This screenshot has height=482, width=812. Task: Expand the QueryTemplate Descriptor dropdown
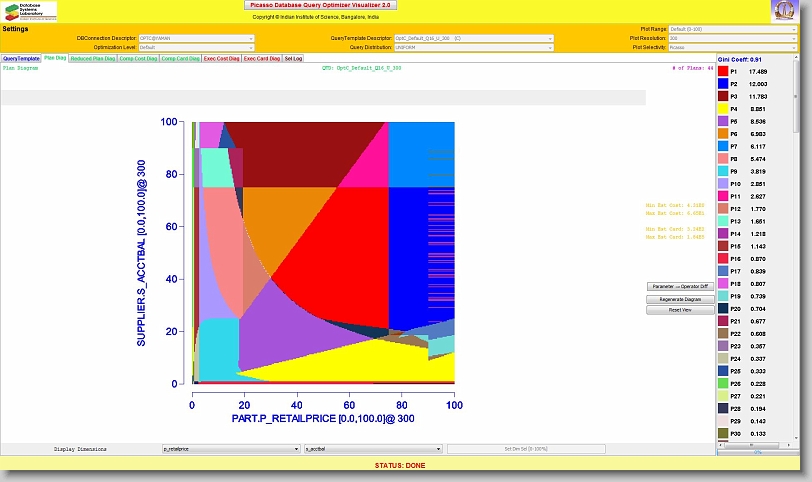pos(474,38)
